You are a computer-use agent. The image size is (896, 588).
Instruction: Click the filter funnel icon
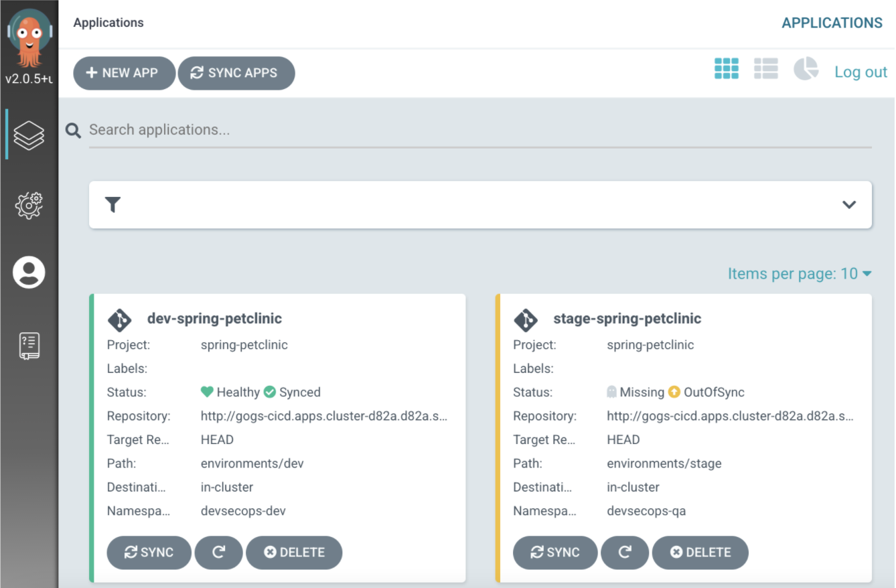pyautogui.click(x=113, y=205)
